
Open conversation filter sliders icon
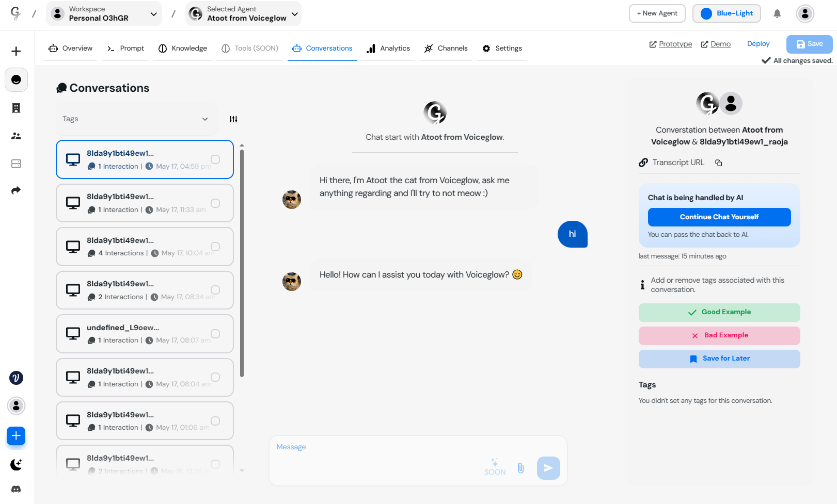[233, 119]
